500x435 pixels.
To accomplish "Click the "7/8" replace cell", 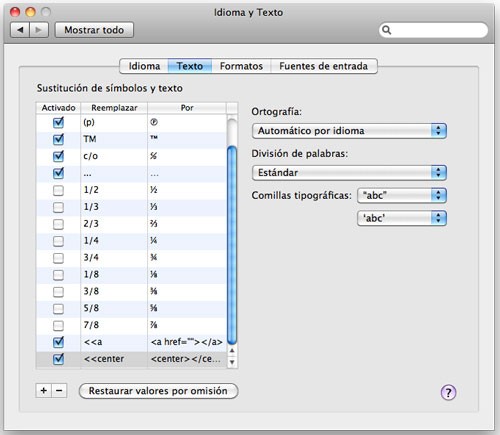I will (x=114, y=325).
